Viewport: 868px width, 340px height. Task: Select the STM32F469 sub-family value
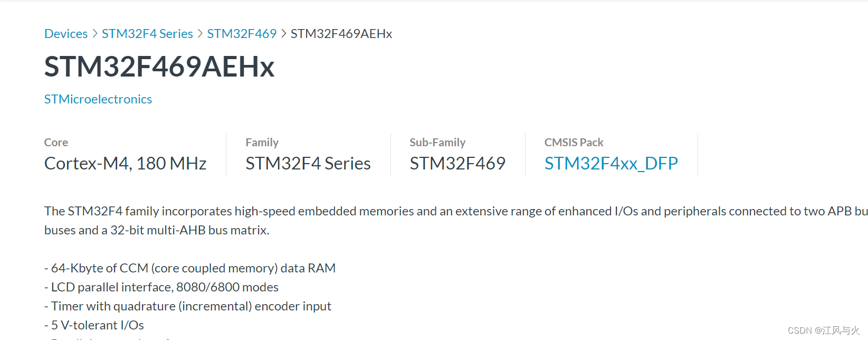click(457, 163)
